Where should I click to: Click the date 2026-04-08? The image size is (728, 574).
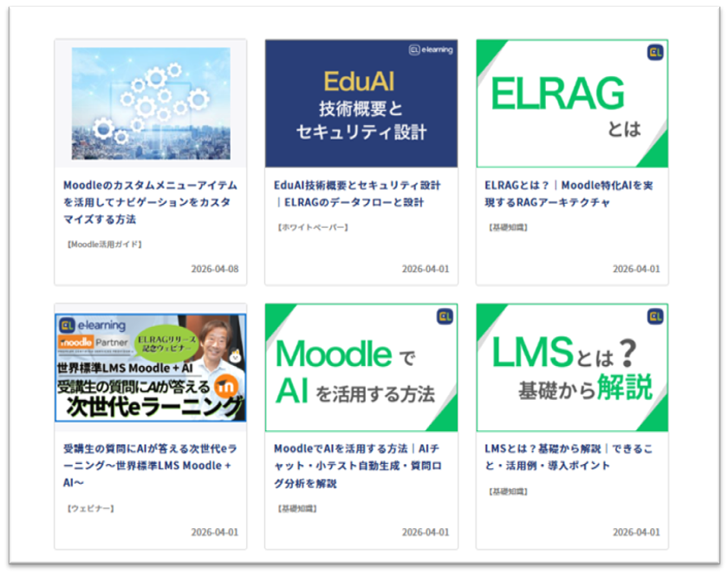click(215, 269)
